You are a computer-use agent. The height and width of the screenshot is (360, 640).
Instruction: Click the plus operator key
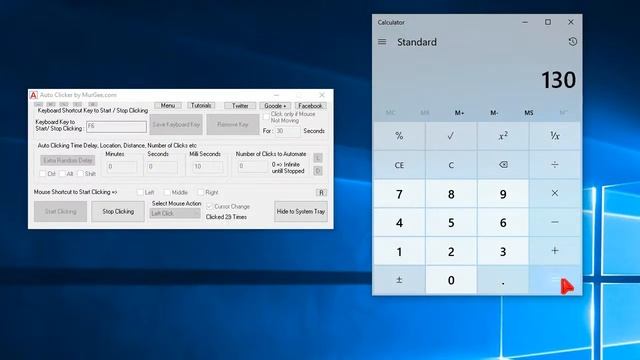tap(555, 251)
